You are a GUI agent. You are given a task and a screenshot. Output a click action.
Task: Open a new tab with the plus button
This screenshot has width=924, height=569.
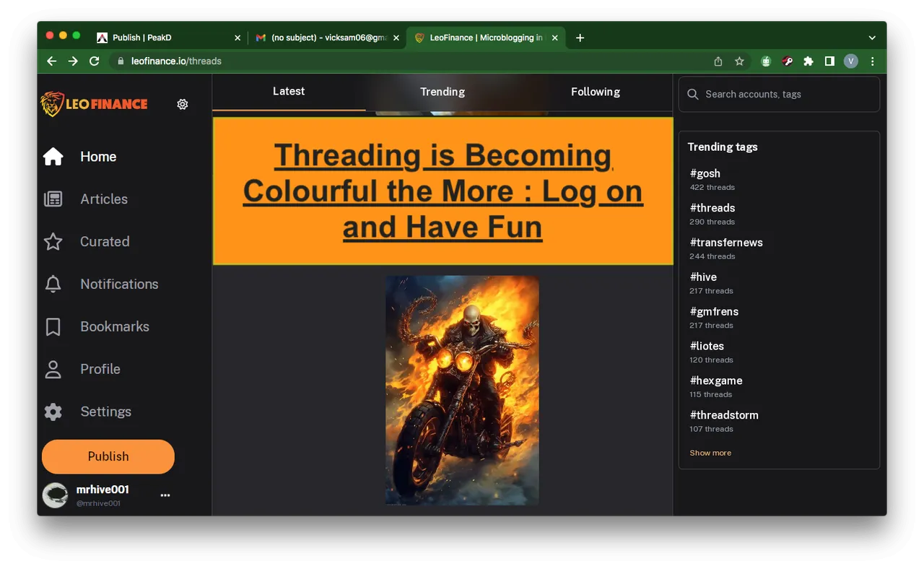coord(580,38)
